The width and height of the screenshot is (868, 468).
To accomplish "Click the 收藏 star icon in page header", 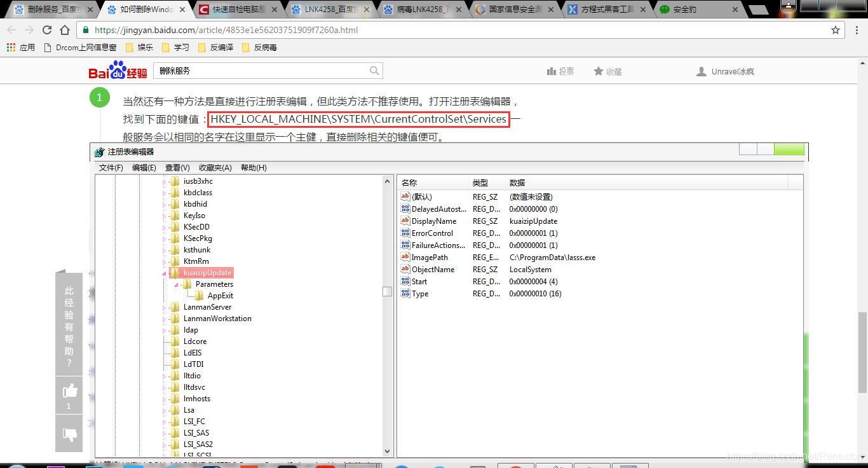I will [598, 71].
